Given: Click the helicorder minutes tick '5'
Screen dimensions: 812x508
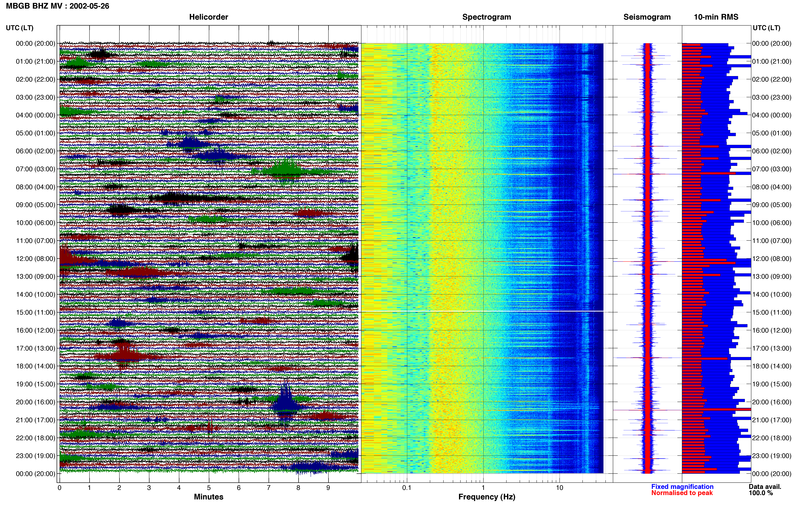Looking at the screenshot, I should tap(209, 488).
